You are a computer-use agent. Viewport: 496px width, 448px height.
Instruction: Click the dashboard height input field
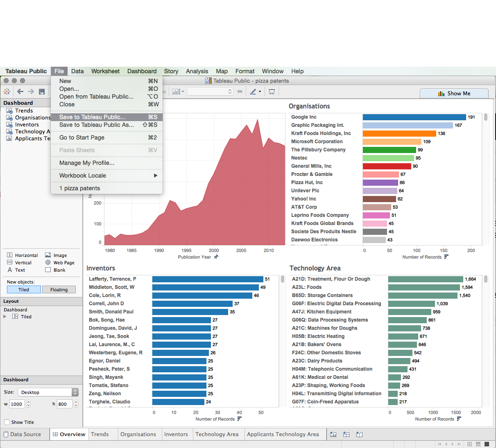pyautogui.click(x=65, y=404)
